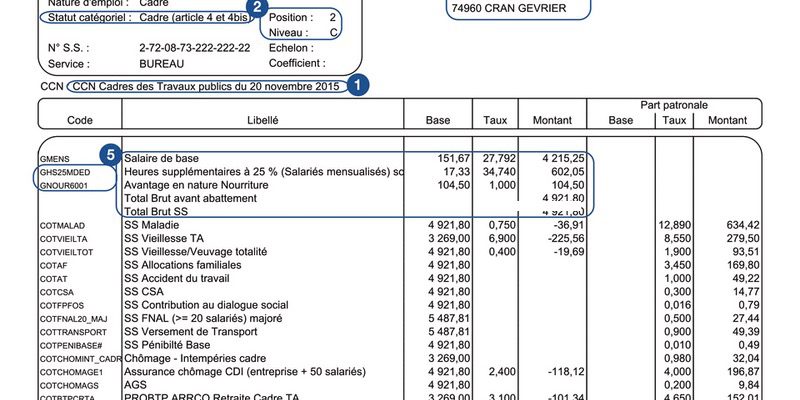
Task: Select the "Statut catégoriel :" label
Action: (89, 17)
